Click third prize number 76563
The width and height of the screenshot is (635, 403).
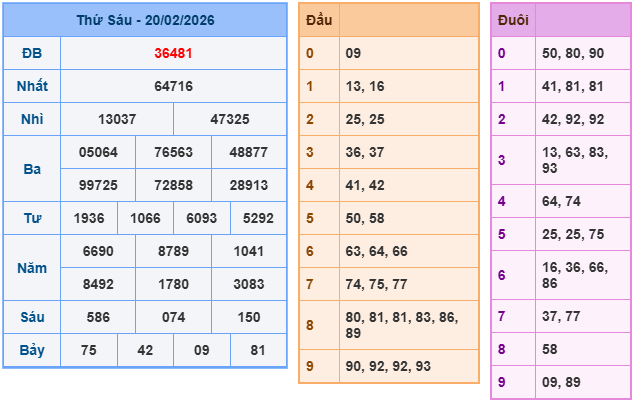tap(174, 152)
